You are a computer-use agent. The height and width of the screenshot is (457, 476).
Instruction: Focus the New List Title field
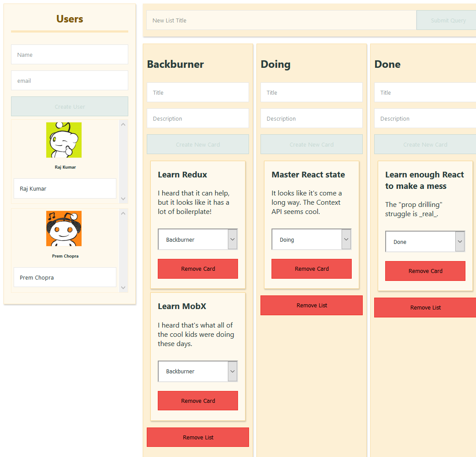[281, 20]
